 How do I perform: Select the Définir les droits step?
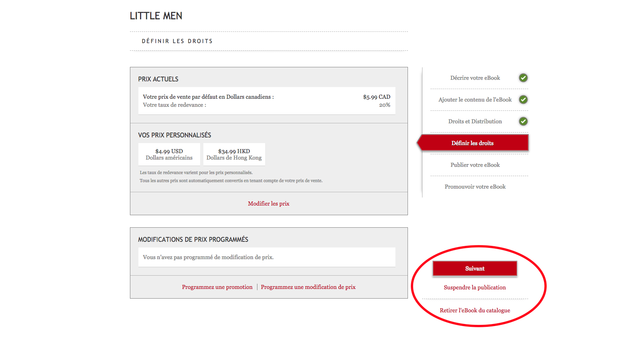473,143
